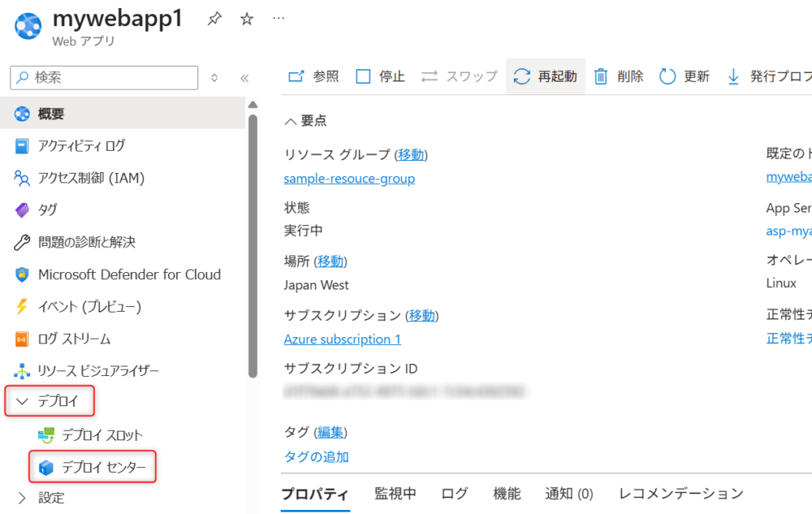Image resolution: width=812 pixels, height=514 pixels.
Task: Click the 実行中 status value
Action: point(304,230)
